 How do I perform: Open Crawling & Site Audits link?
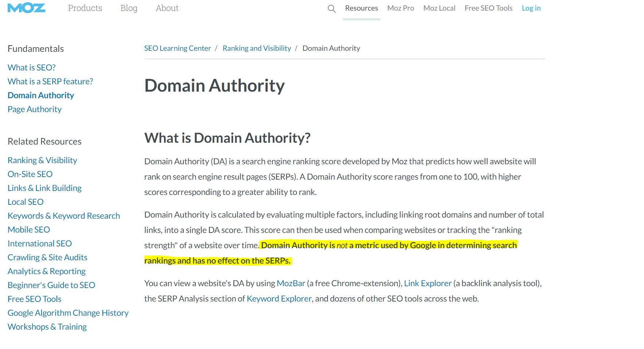click(47, 257)
